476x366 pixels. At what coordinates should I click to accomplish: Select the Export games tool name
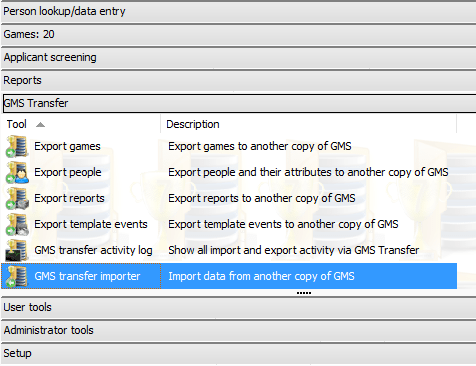[x=67, y=146]
